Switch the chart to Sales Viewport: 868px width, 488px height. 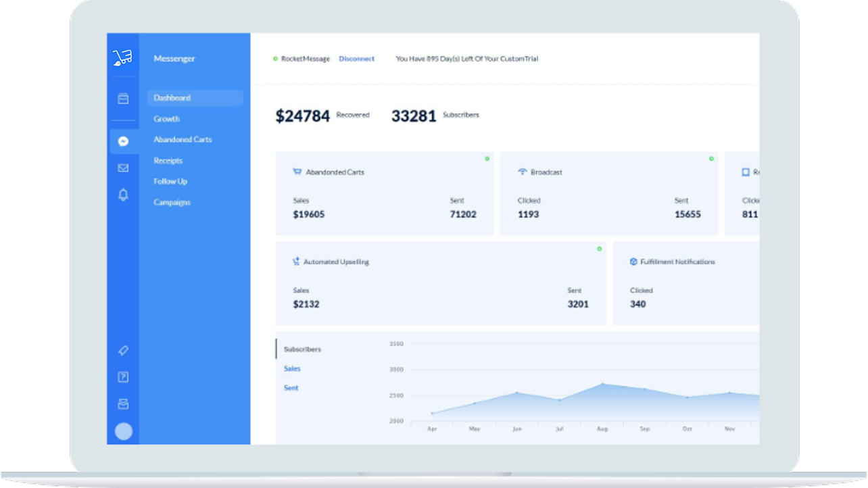tap(292, 368)
